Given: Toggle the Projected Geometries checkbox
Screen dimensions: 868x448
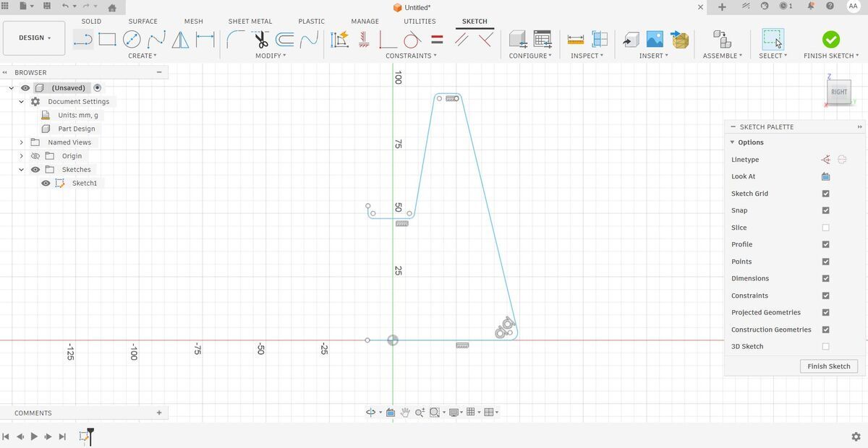Looking at the screenshot, I should pyautogui.click(x=825, y=312).
